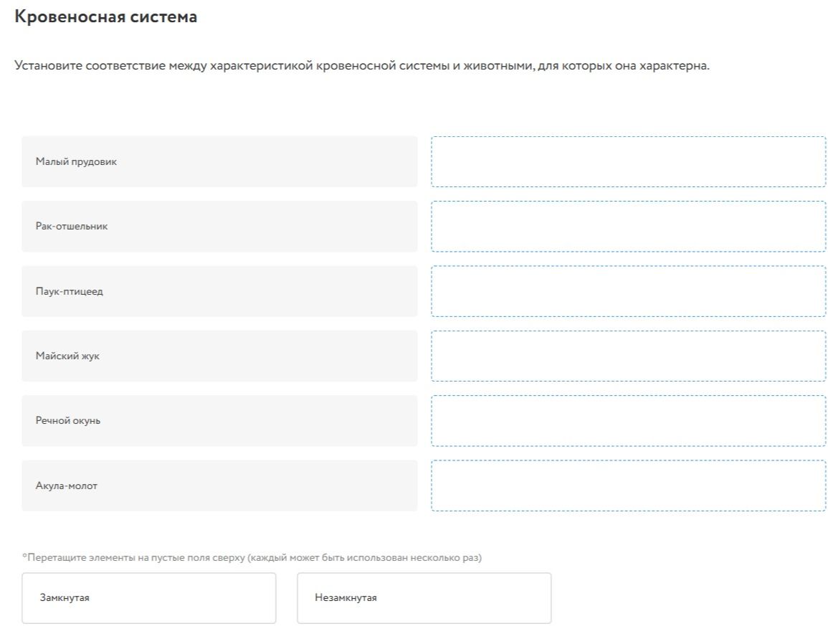
Task: Select the Замкнутая answer tile
Action: tap(149, 598)
